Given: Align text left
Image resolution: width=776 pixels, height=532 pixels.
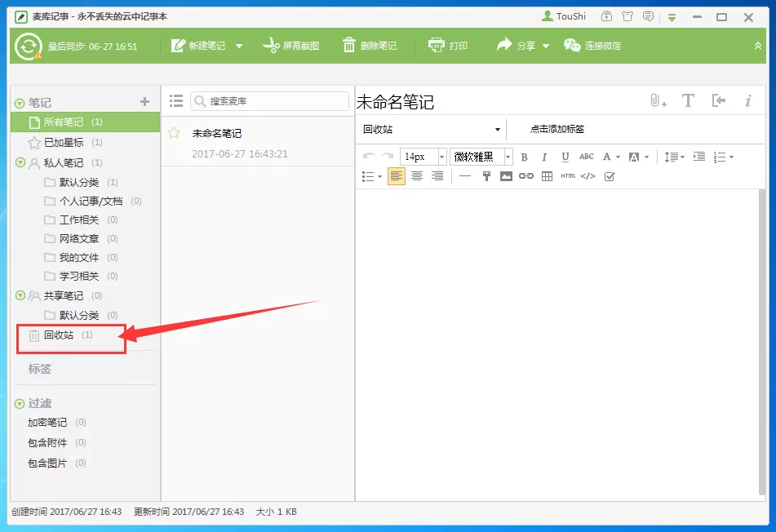Looking at the screenshot, I should pyautogui.click(x=397, y=176).
